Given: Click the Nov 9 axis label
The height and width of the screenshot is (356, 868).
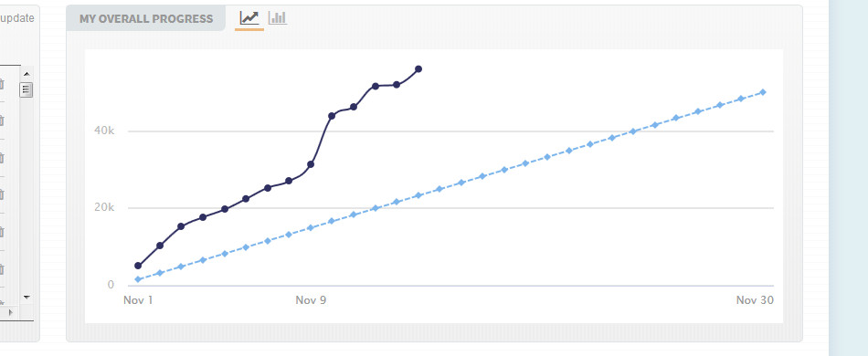Looking at the screenshot, I should pos(311,300).
